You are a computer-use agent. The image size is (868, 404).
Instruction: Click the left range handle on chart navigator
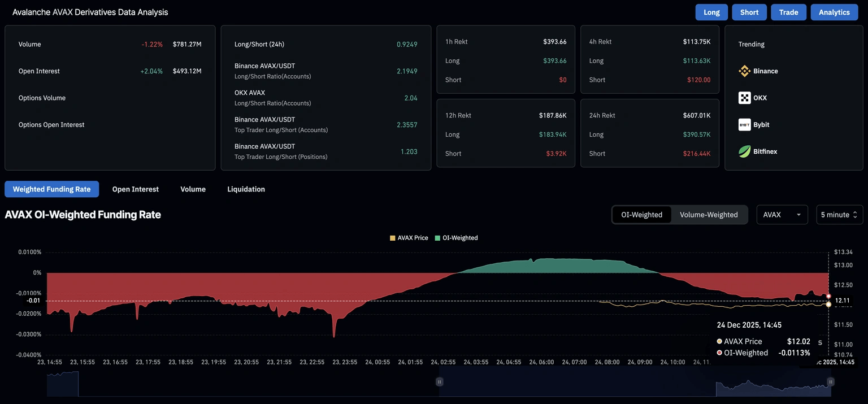tap(439, 382)
